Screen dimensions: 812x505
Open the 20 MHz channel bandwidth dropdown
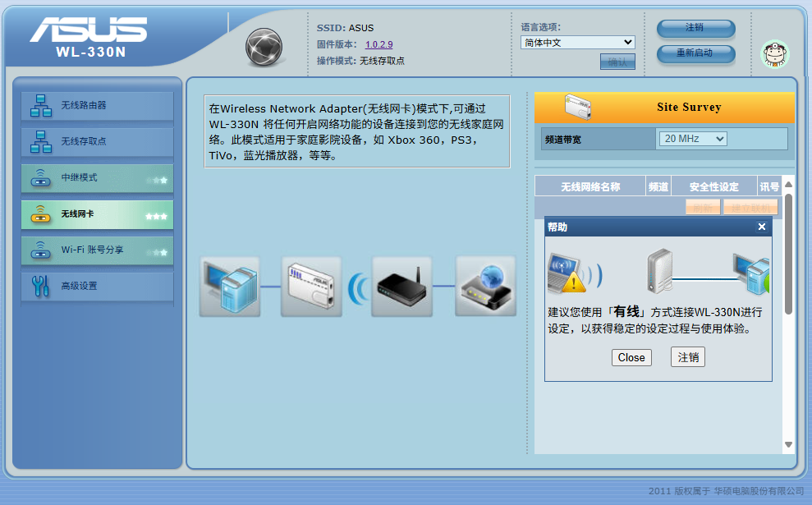tap(692, 138)
